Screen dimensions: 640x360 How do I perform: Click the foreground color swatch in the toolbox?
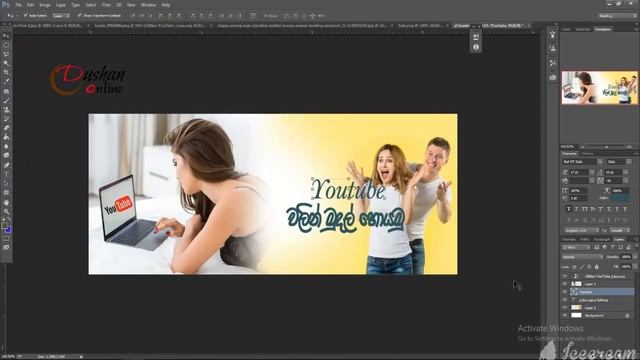[x=4, y=225]
